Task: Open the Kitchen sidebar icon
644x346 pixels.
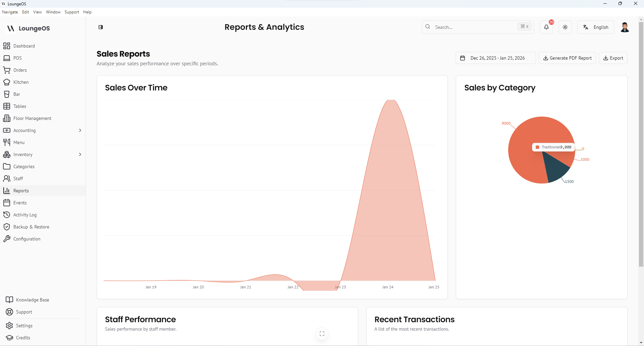Action: 7,82
